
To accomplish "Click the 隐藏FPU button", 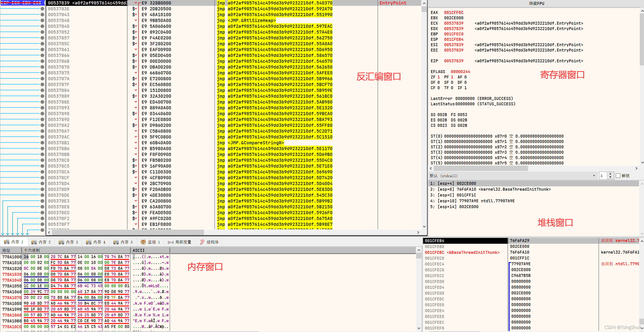I will 536,4.
